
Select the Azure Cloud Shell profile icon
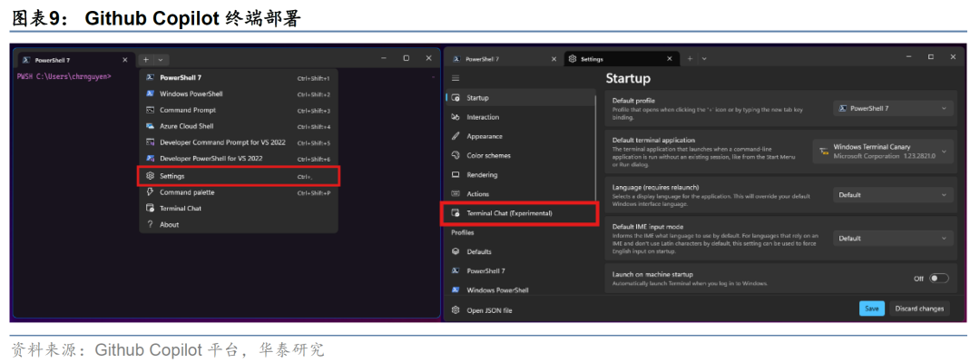pos(151,126)
